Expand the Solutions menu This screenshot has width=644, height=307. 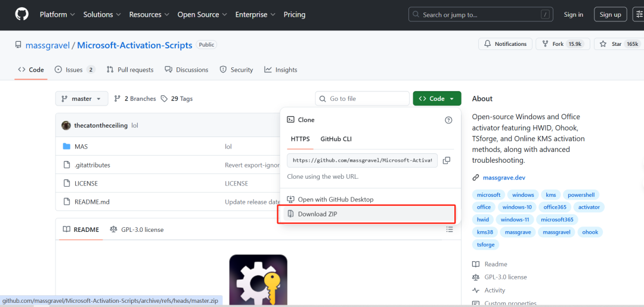coord(103,14)
